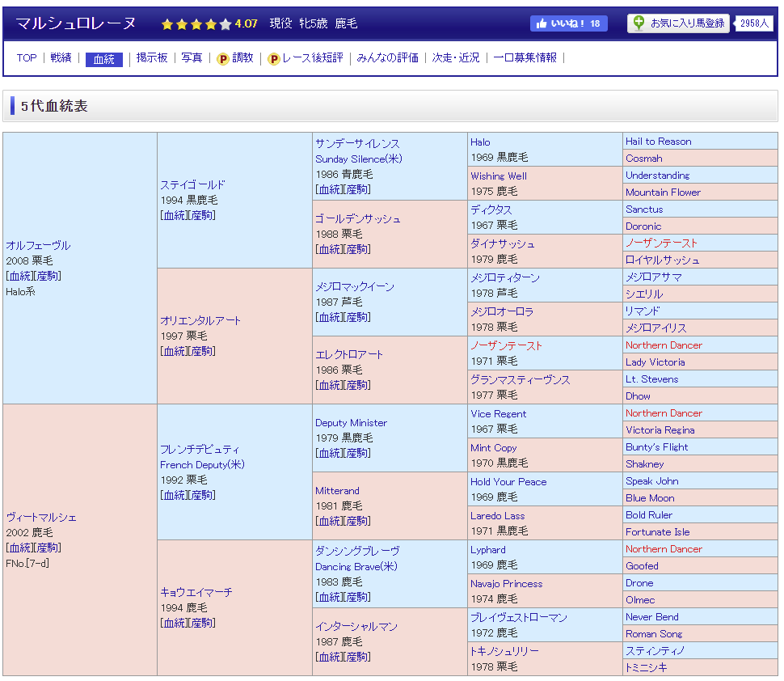The image size is (784, 681).
Task: Open the Lyphard link
Action: click(488, 550)
